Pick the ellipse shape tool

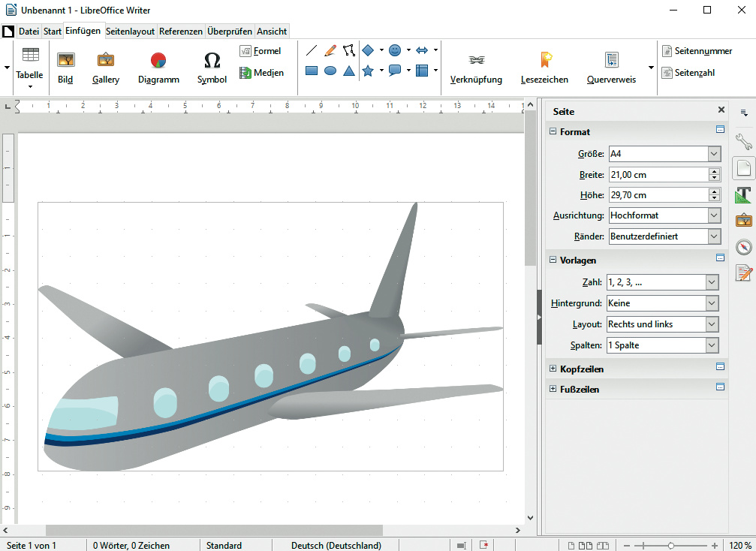click(330, 71)
